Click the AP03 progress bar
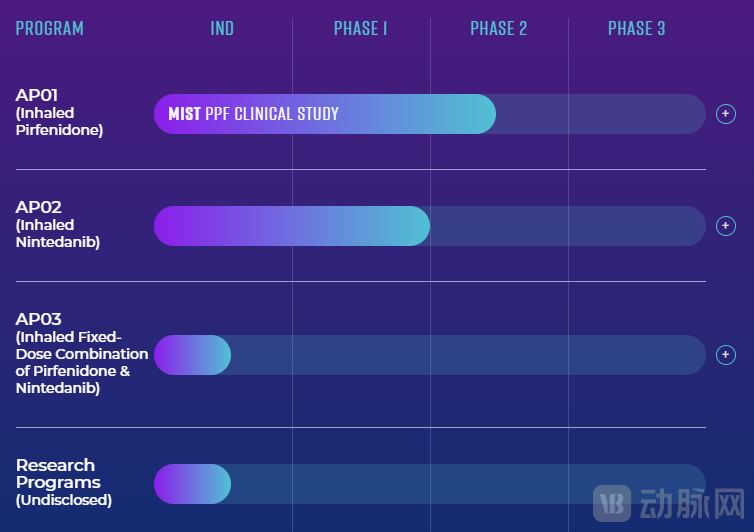 (192, 355)
